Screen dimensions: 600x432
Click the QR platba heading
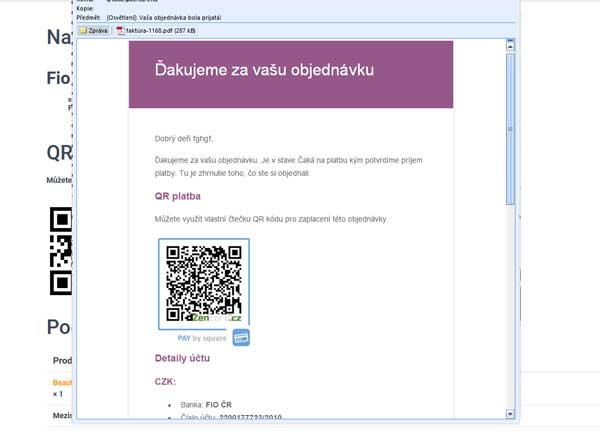coord(178,196)
